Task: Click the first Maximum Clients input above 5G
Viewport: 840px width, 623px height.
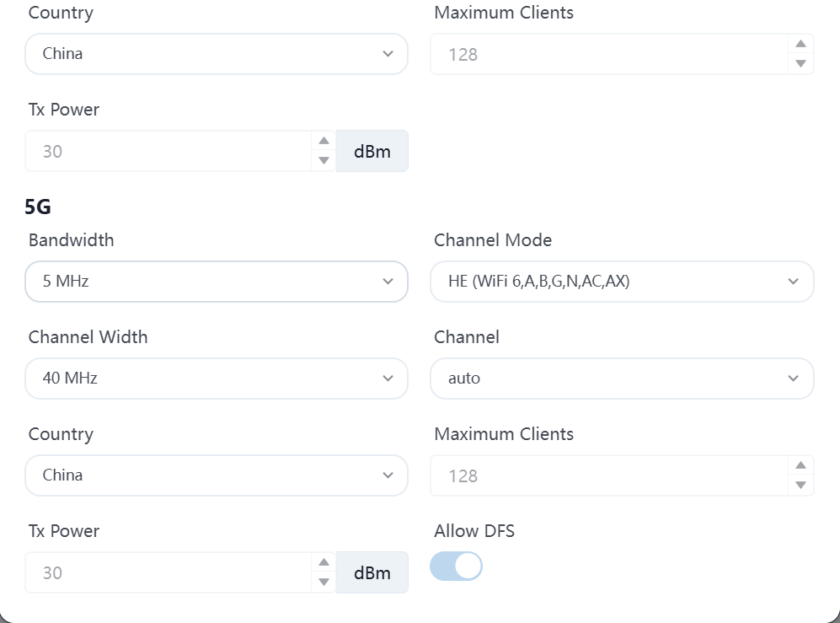Action: (607, 55)
